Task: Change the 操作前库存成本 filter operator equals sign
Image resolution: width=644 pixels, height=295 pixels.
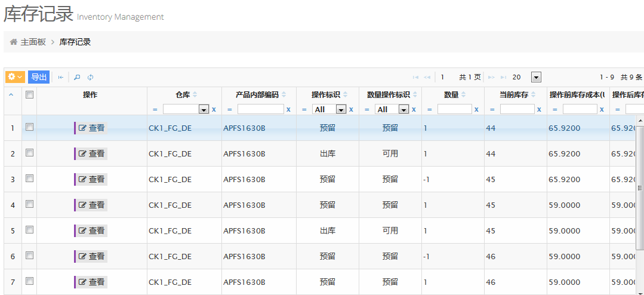Action: 555,110
